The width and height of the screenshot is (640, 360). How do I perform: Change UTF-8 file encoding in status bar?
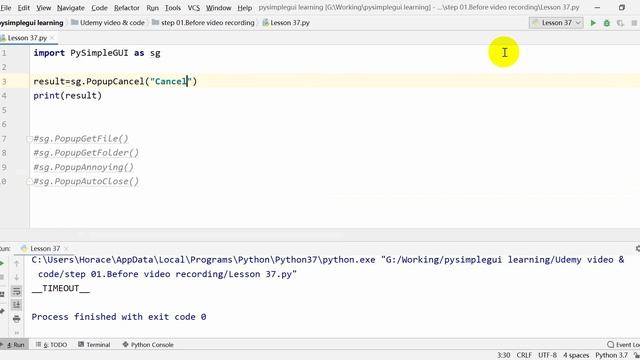547,356
